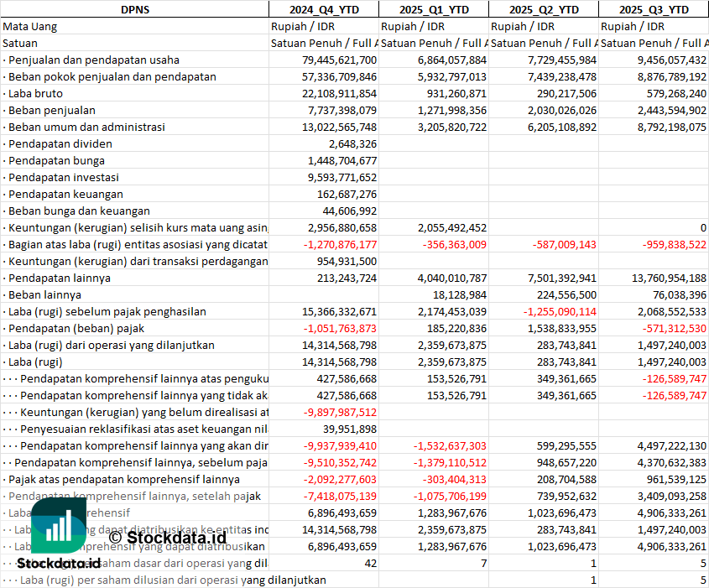Click the Stockdata.id bar chart logo
Image resolution: width=709 pixels, height=588 pixels.
58,527
